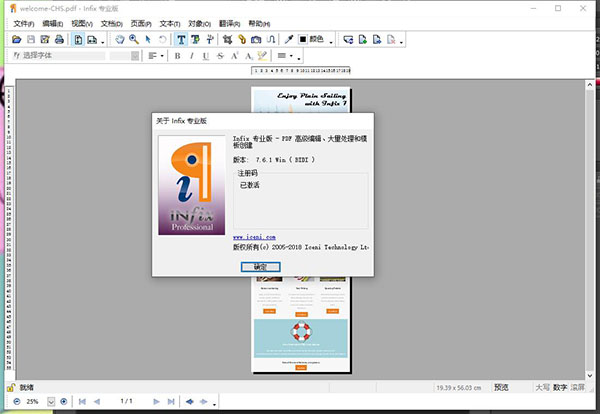Open the font selection combo box

[58, 56]
